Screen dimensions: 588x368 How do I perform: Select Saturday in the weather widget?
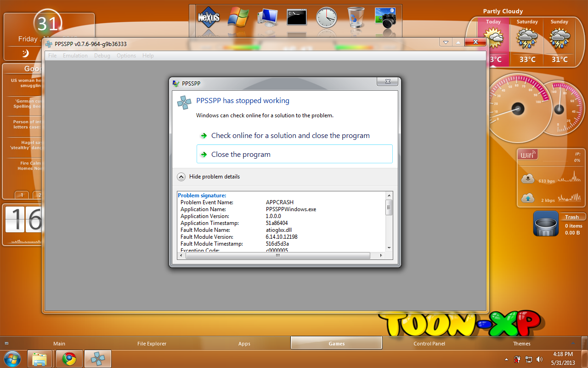(527, 40)
